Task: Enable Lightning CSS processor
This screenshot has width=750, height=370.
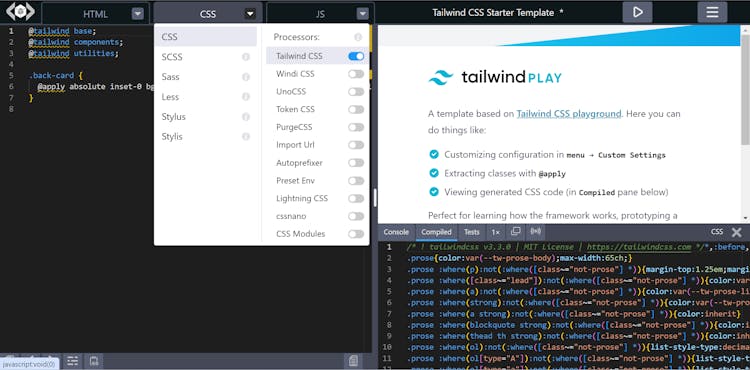Action: 356,198
